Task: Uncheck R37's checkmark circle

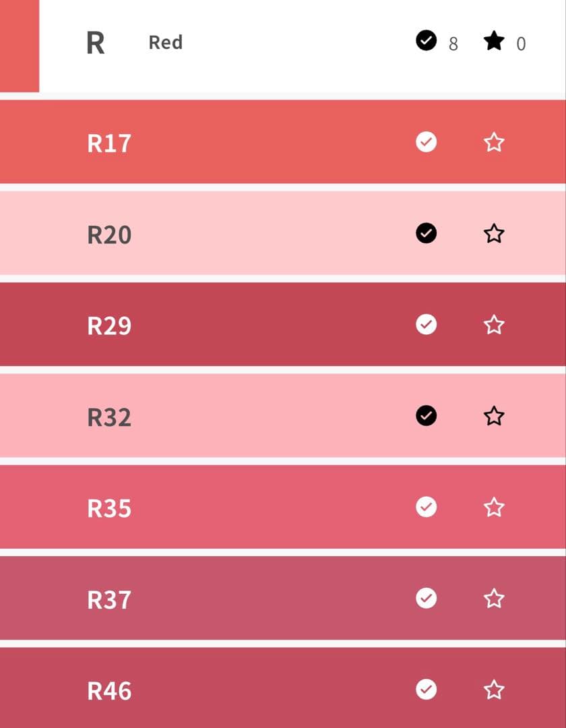Action: 426,598
